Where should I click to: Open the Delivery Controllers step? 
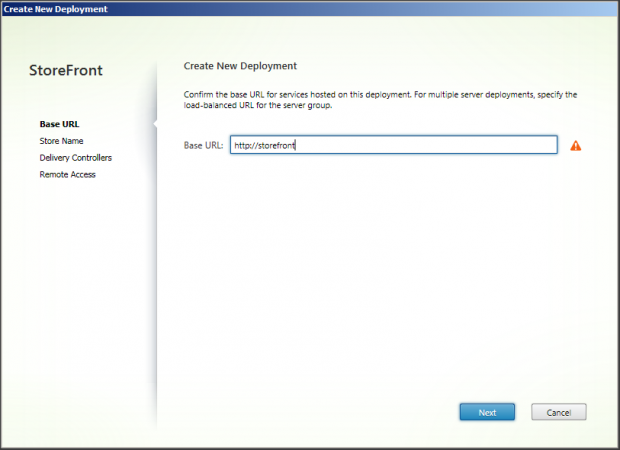pos(76,158)
